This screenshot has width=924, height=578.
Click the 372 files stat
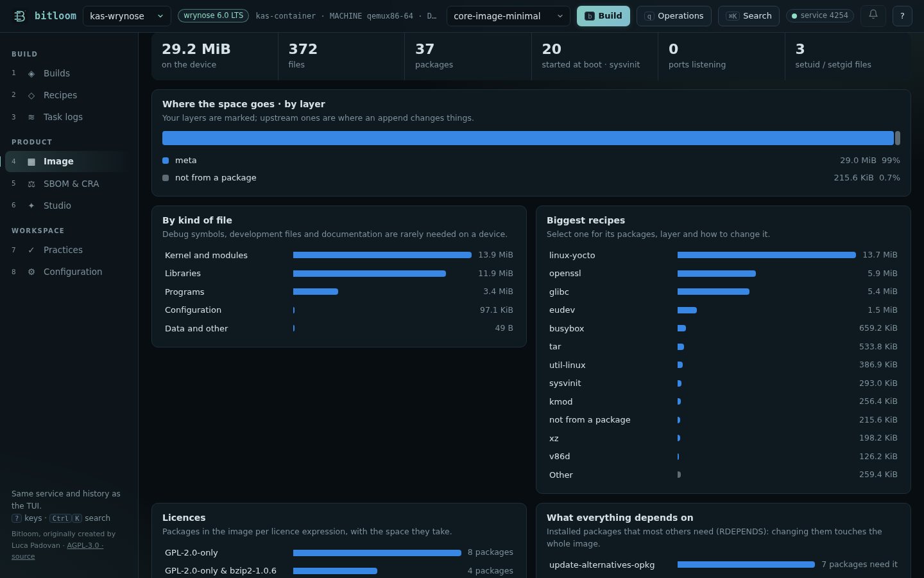click(x=341, y=56)
